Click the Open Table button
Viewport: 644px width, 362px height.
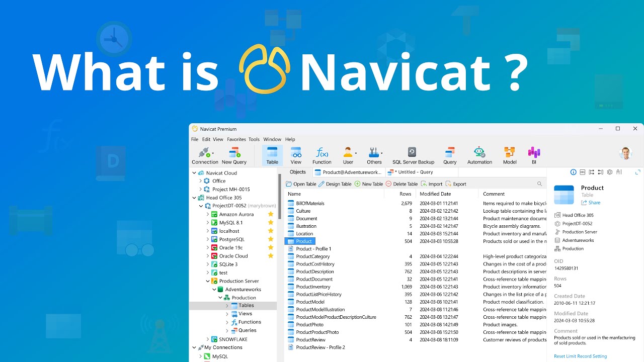click(301, 184)
